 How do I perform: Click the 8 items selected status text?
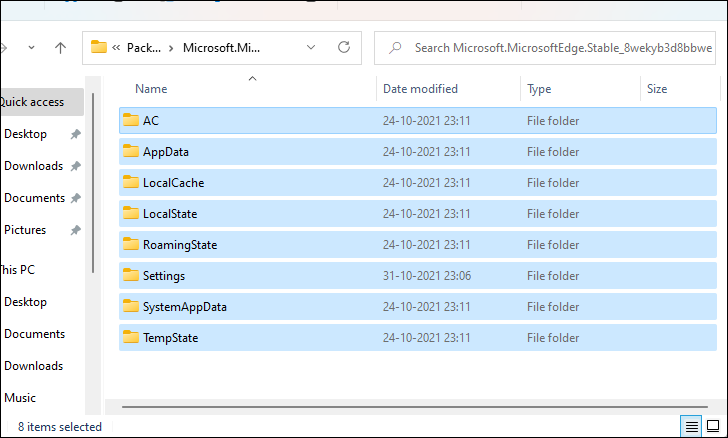[x=59, y=427]
